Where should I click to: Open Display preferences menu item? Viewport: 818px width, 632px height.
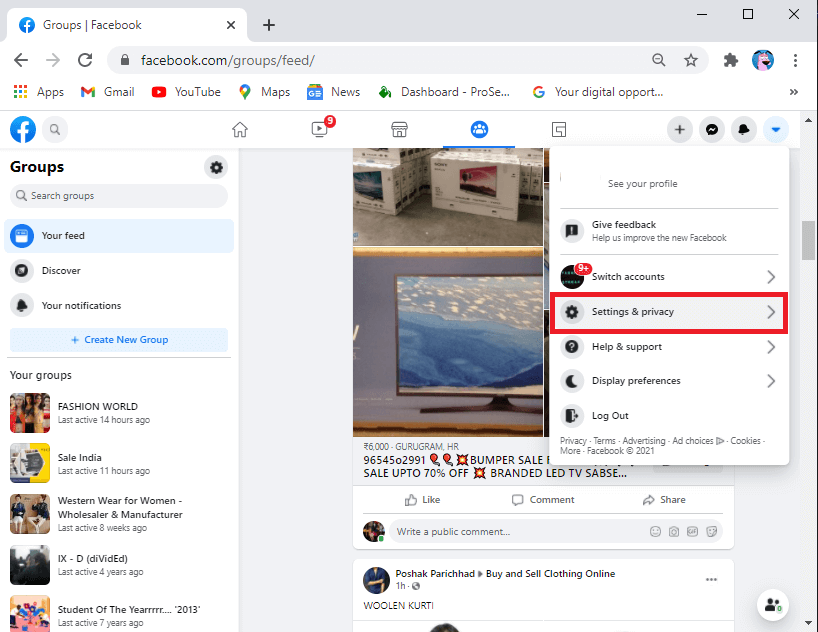668,381
